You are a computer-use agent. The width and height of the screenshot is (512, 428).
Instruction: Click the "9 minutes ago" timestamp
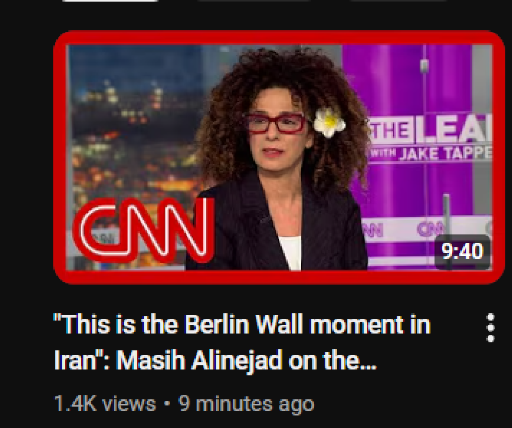246,404
